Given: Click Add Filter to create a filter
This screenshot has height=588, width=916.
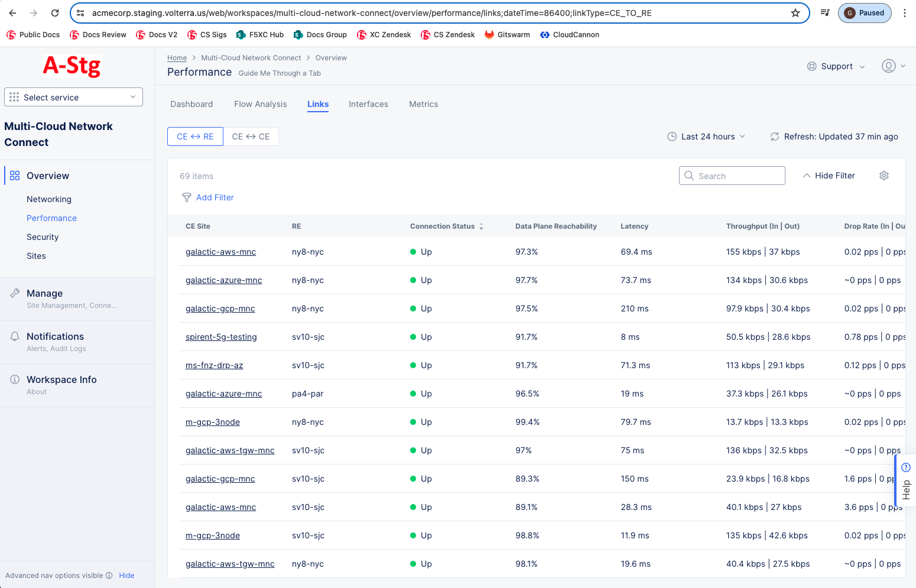Looking at the screenshot, I should pos(215,197).
